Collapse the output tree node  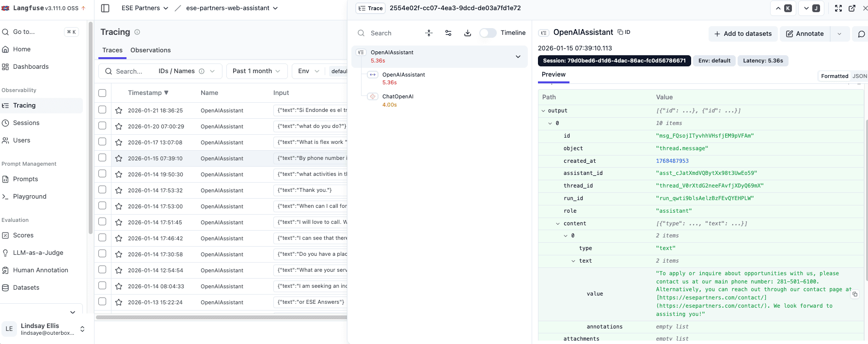click(543, 111)
